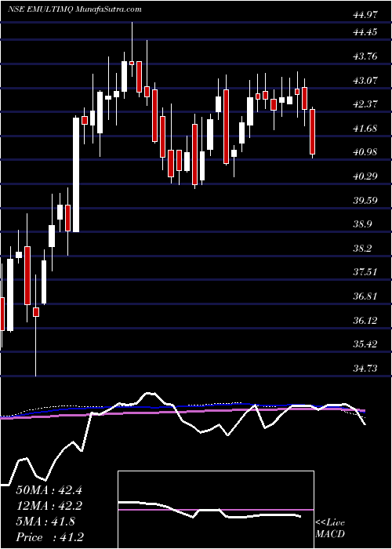
Task: Click the tall white candle rising to 42.2
Action: point(76,175)
